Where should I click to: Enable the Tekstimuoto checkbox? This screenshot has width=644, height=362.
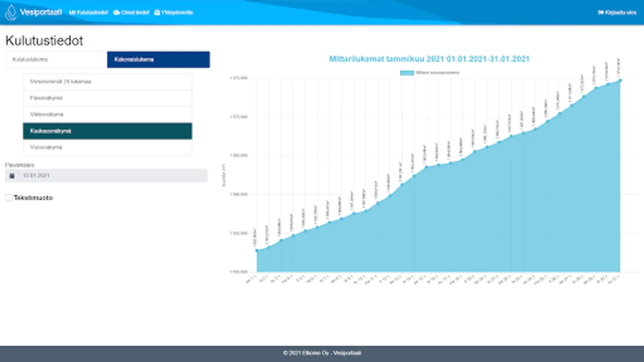point(8,197)
